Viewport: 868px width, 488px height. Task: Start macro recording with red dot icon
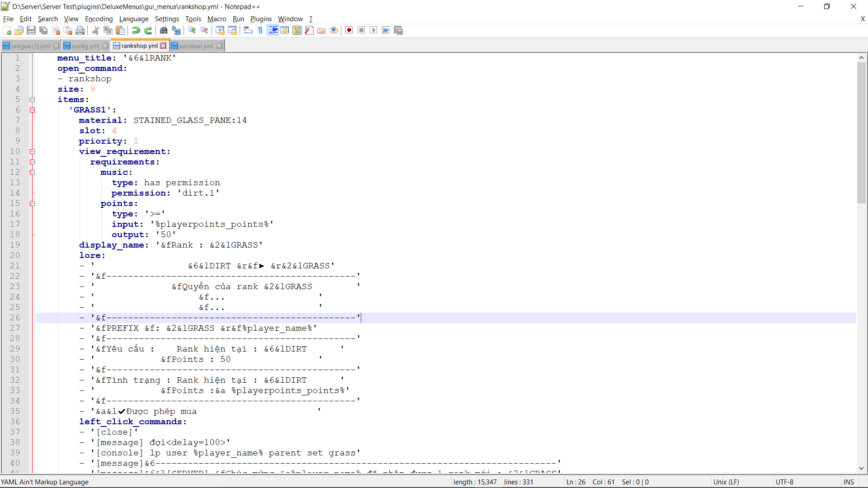pyautogui.click(x=349, y=30)
